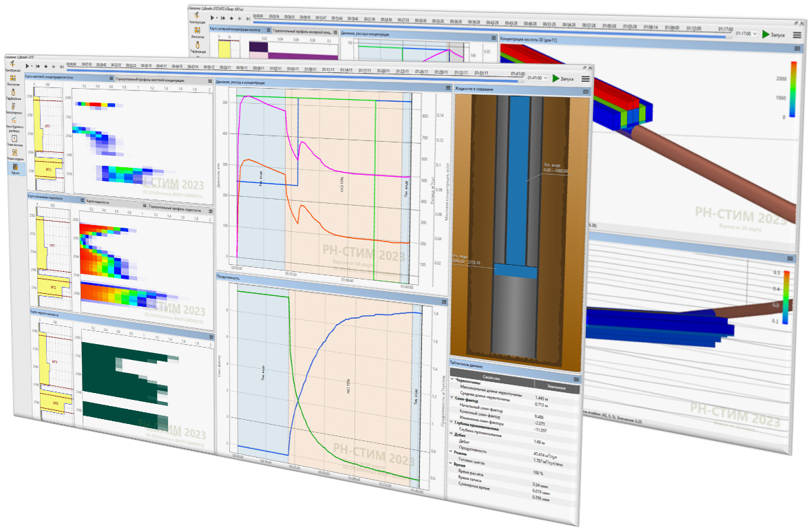Open Литология in back window sidebar
The height and width of the screenshot is (532, 811).
(x=197, y=32)
